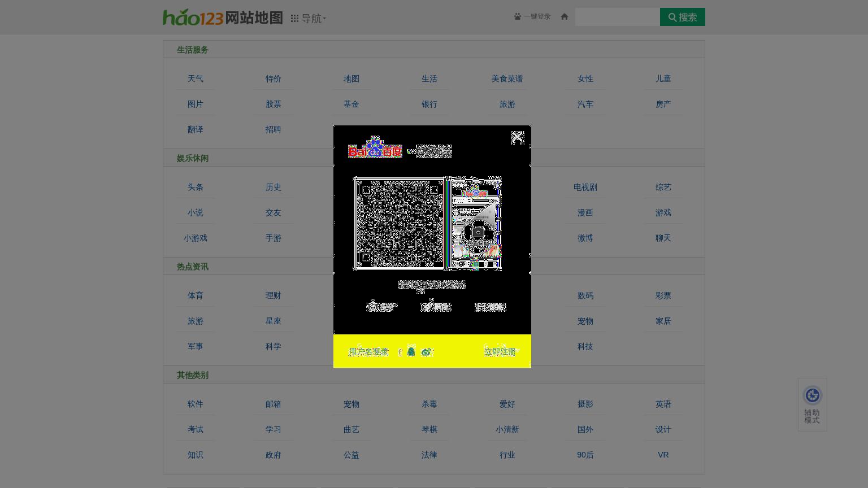
Task: Open the 手游 link
Action: click(x=274, y=238)
